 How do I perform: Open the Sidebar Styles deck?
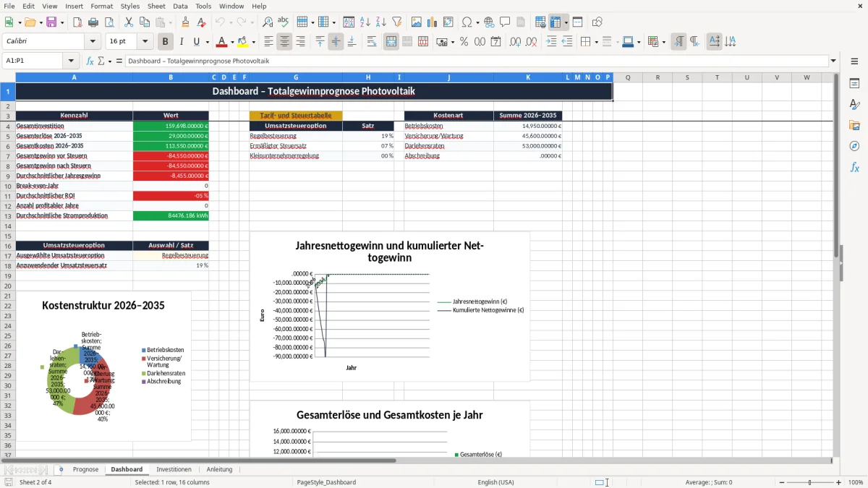click(854, 104)
